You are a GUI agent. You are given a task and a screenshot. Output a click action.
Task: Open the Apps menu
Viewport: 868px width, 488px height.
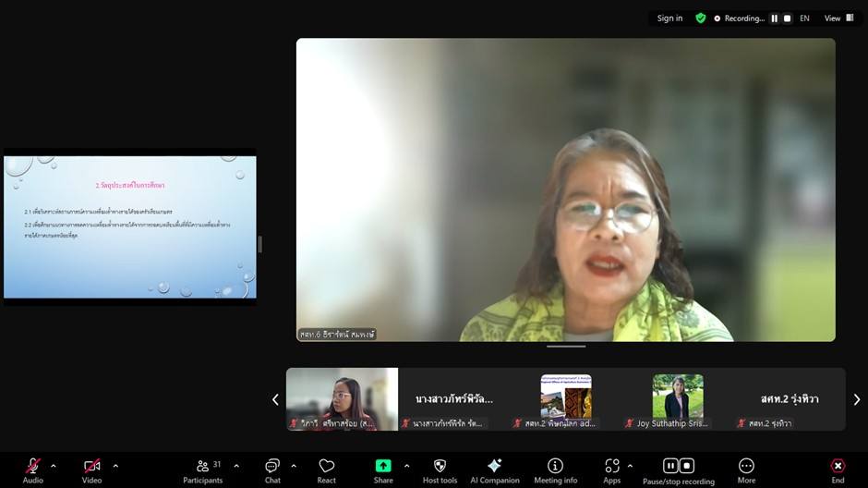pyautogui.click(x=611, y=470)
